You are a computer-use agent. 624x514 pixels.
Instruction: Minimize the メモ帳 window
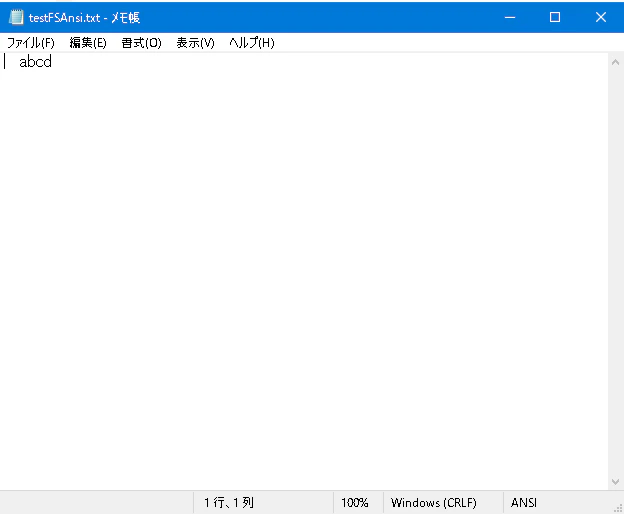[x=510, y=17]
